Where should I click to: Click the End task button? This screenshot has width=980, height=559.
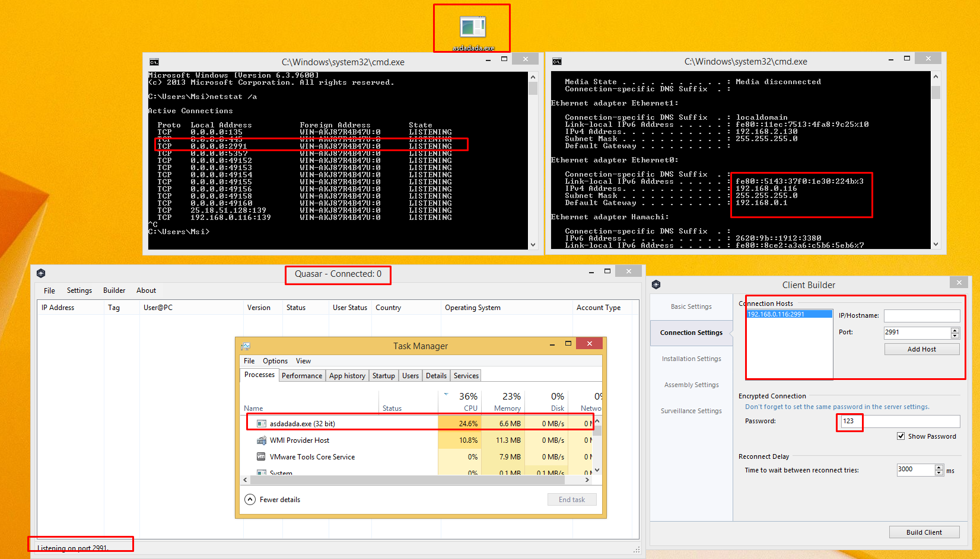572,500
